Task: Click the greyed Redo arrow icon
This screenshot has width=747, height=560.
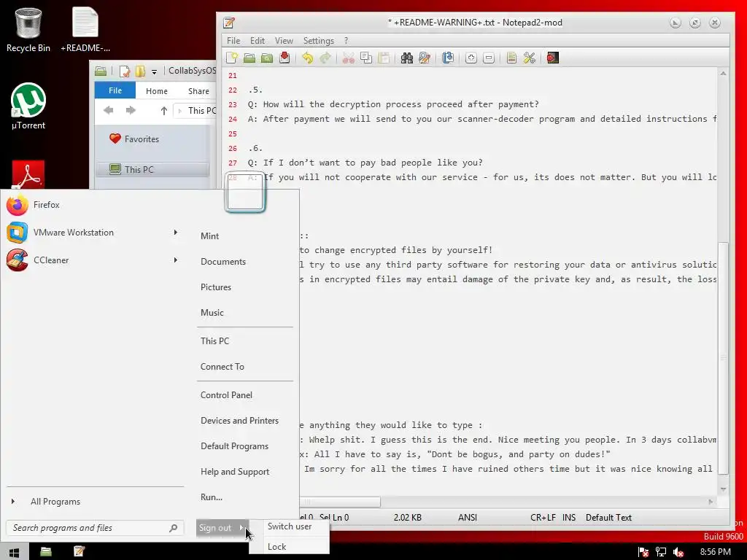Action: click(325, 58)
